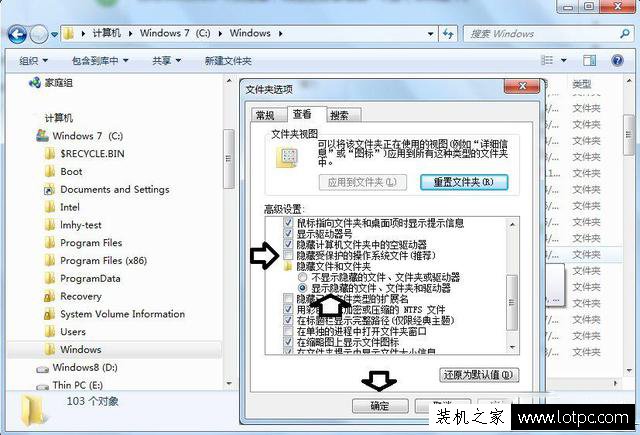This screenshot has width=640, height=435.
Task: Select the Users folder icon
Action: pyautogui.click(x=49, y=332)
